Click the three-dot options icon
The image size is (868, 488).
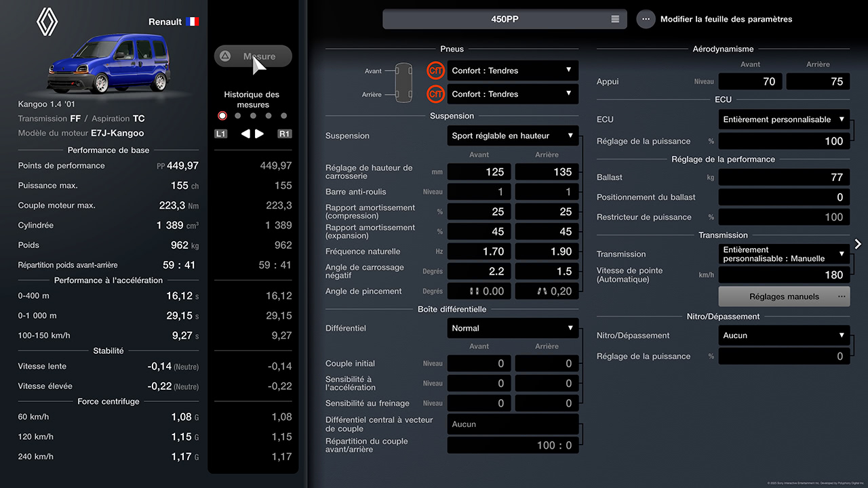tap(646, 19)
